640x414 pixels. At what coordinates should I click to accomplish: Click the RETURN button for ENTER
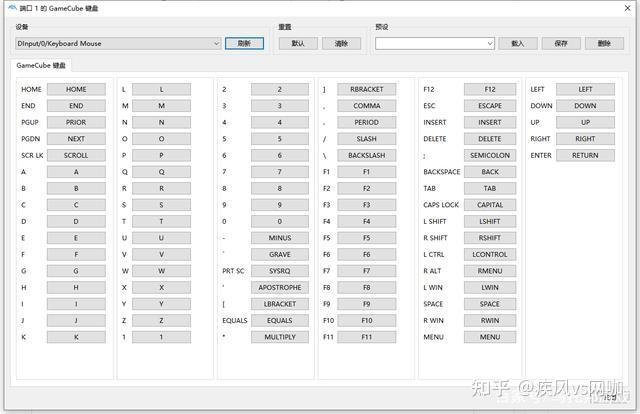(x=585, y=156)
